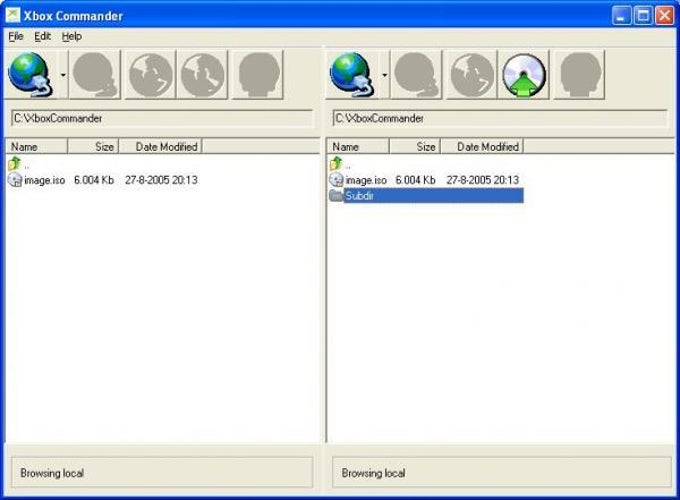Click the disc with green arrow icon
This screenshot has height=500, width=680.
[x=524, y=75]
